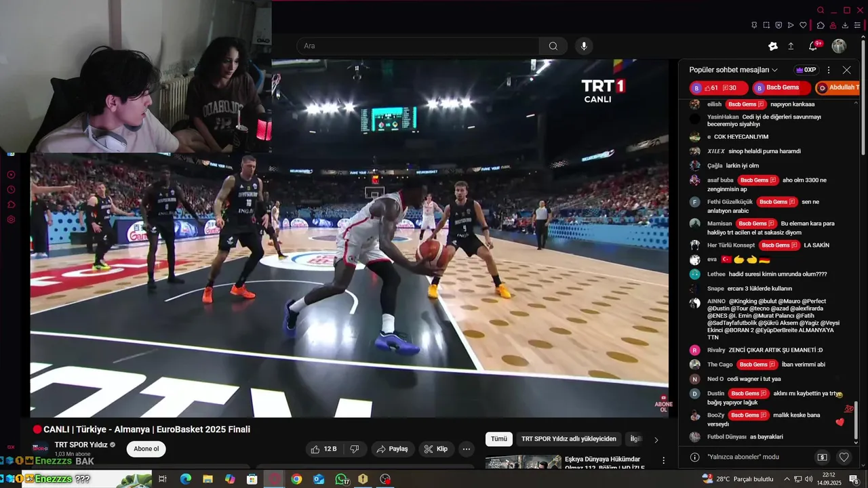Click the chat heart reaction button
This screenshot has height=488, width=868.
(x=844, y=457)
